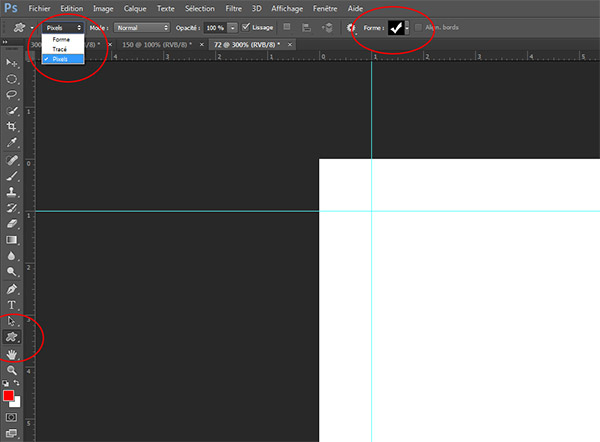Select the Move tool
The image size is (600, 442).
[11, 63]
